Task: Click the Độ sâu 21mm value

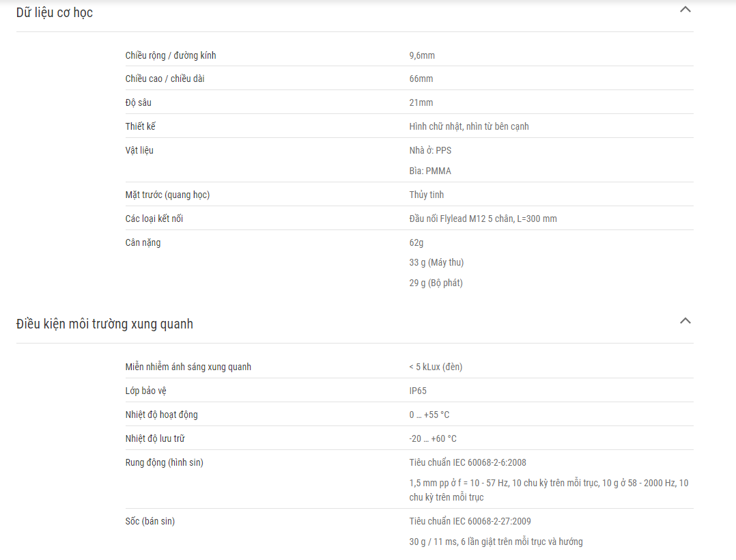Action: [x=421, y=103]
